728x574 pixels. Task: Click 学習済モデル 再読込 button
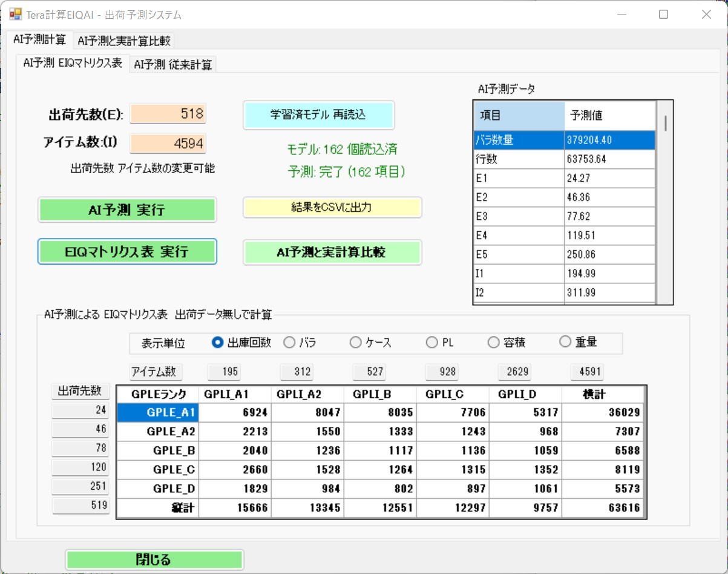point(318,114)
